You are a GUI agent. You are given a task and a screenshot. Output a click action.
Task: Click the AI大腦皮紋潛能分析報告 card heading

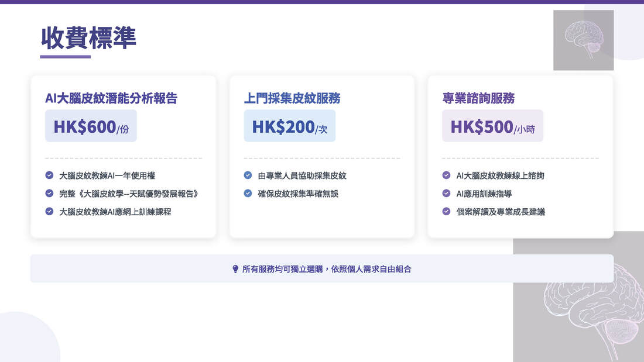point(111,98)
